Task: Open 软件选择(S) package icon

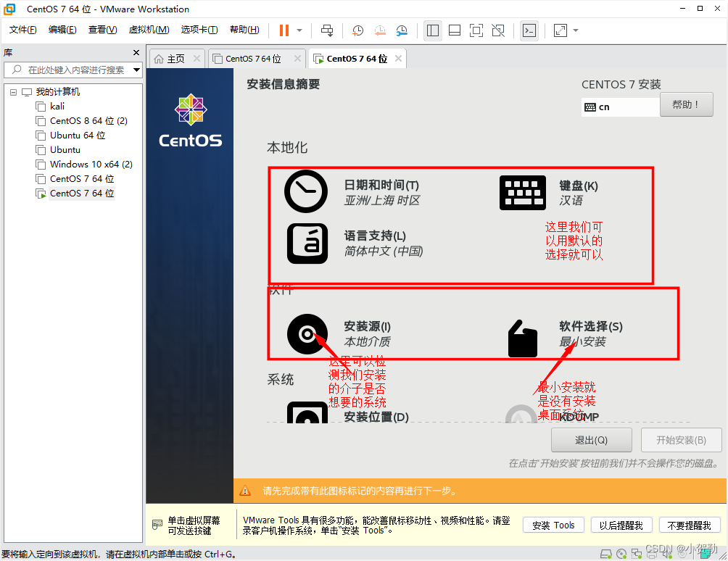Action: click(x=522, y=338)
